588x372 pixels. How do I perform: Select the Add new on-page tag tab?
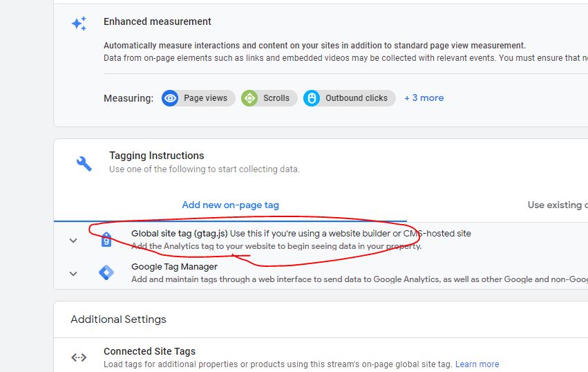coord(230,205)
